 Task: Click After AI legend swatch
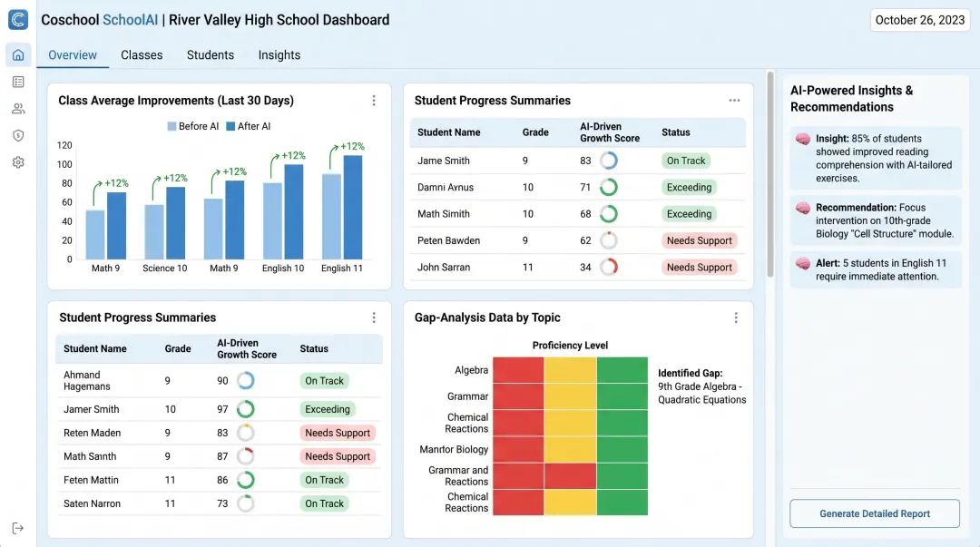coord(230,126)
